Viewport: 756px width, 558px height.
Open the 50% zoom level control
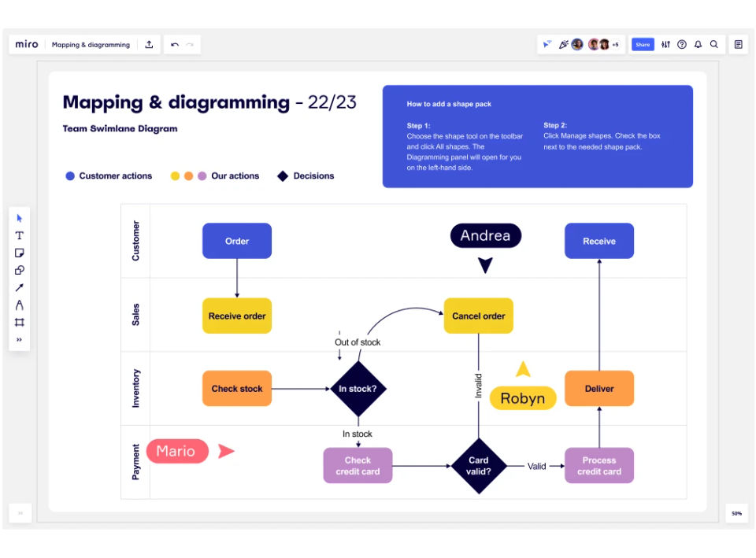(737, 513)
